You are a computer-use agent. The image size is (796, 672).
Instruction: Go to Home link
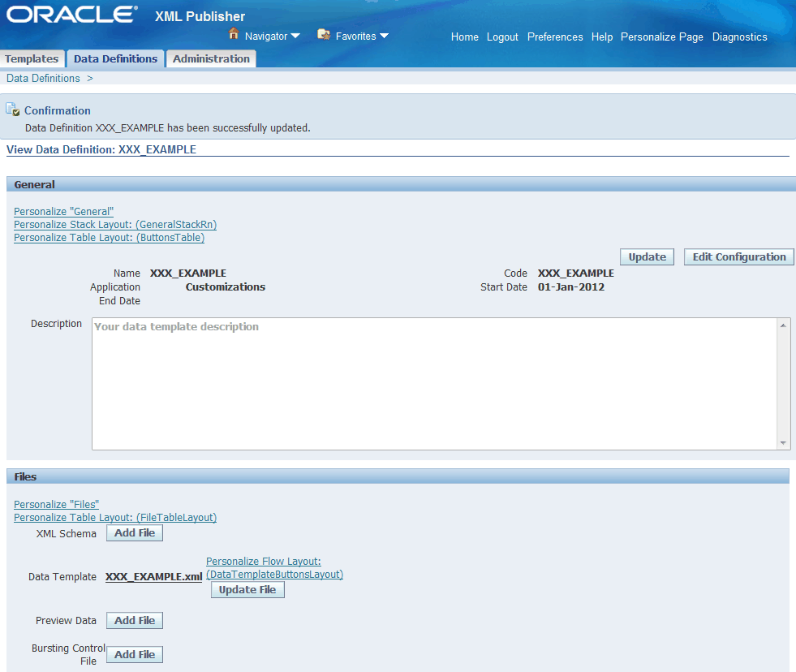click(x=464, y=37)
